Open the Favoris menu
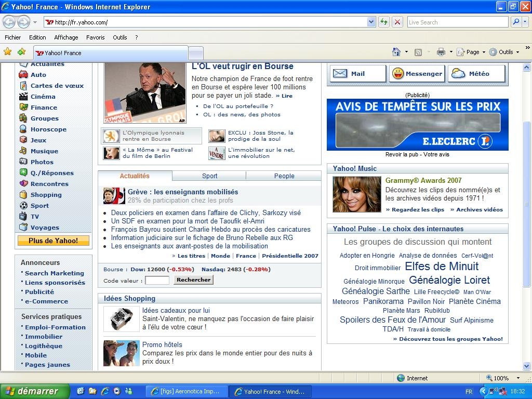The width and height of the screenshot is (532, 399). point(96,37)
